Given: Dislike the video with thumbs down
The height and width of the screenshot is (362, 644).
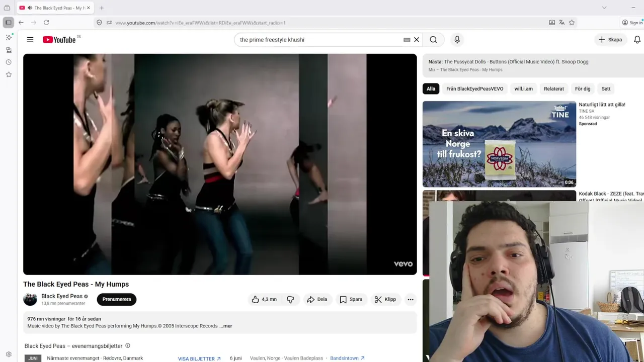Looking at the screenshot, I should pyautogui.click(x=290, y=299).
